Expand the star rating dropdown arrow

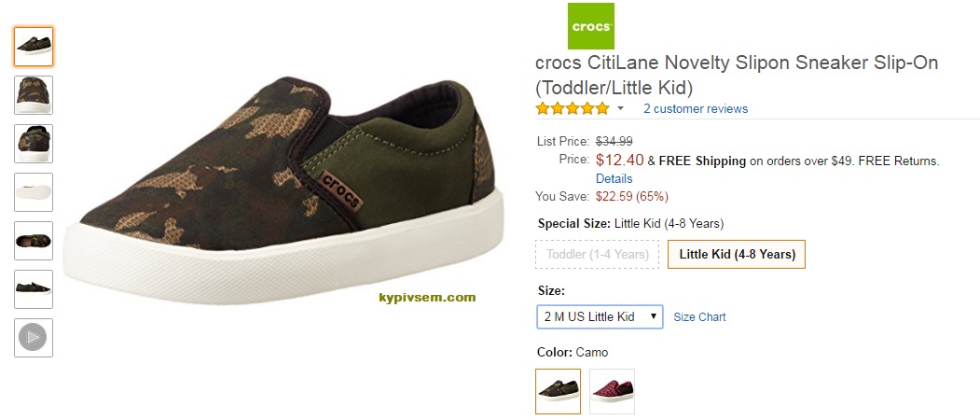tap(621, 109)
